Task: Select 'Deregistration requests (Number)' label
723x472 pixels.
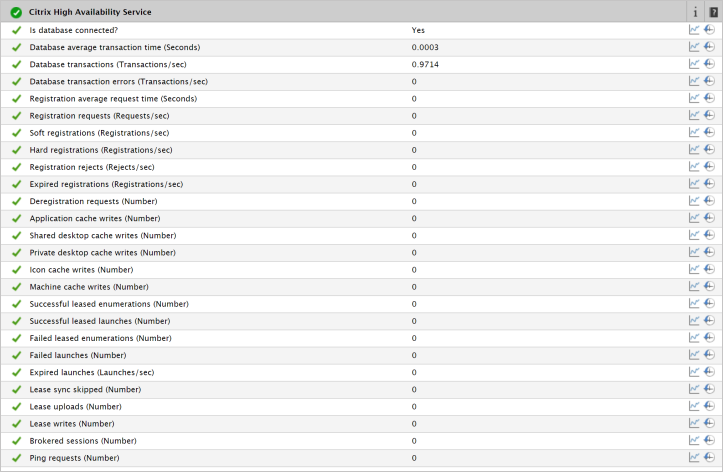Action: (x=93, y=201)
